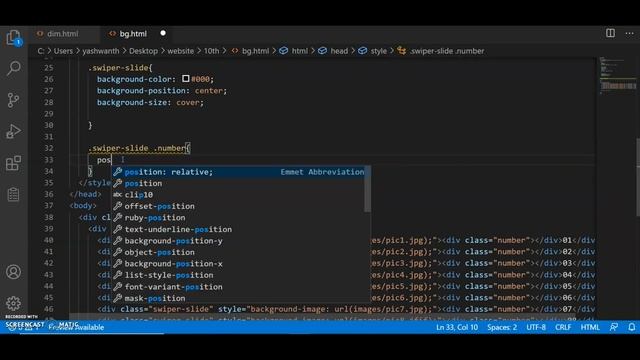Click the head breadcrumb symbol
The image size is (640, 360).
pyautogui.click(x=339, y=51)
